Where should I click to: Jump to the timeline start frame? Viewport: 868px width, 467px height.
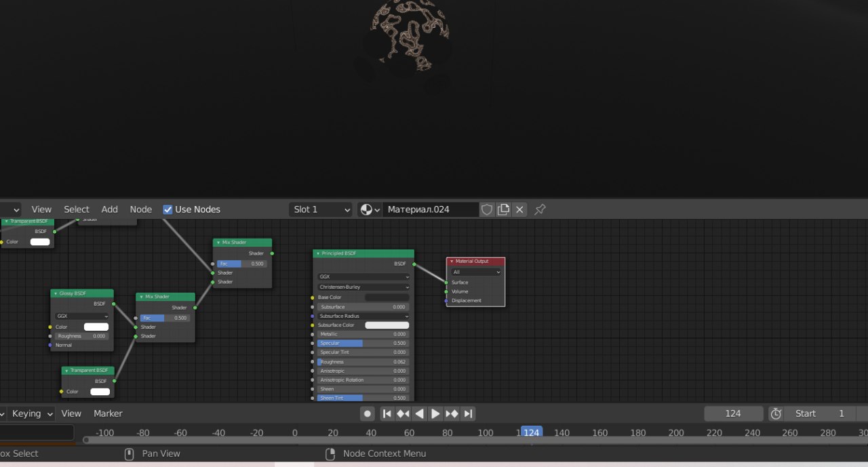387,413
